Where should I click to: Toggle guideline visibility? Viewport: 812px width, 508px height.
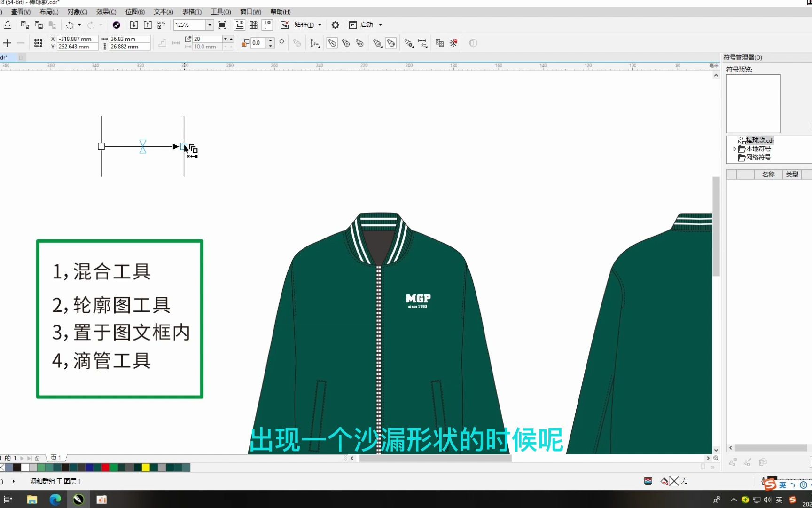pyautogui.click(x=267, y=24)
